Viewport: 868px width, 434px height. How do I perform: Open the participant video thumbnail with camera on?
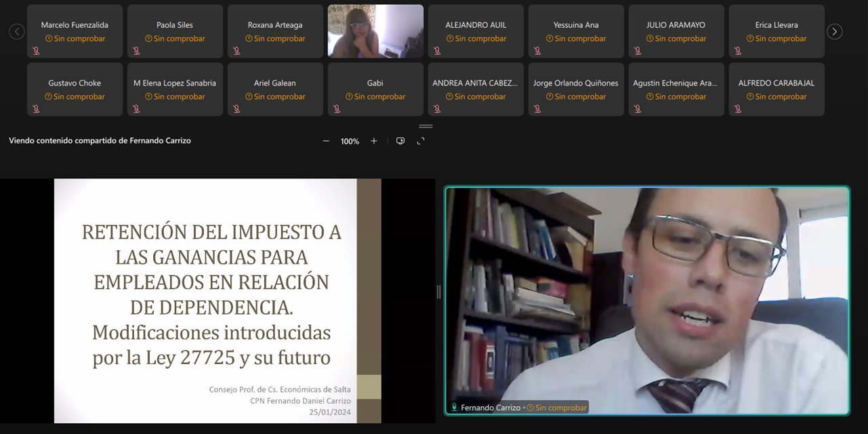(x=375, y=31)
